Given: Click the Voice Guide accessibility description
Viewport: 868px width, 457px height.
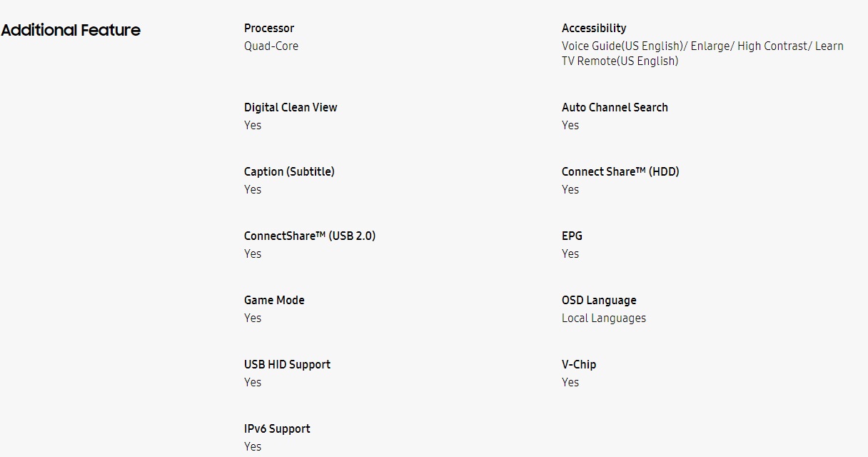Looking at the screenshot, I should [702, 54].
